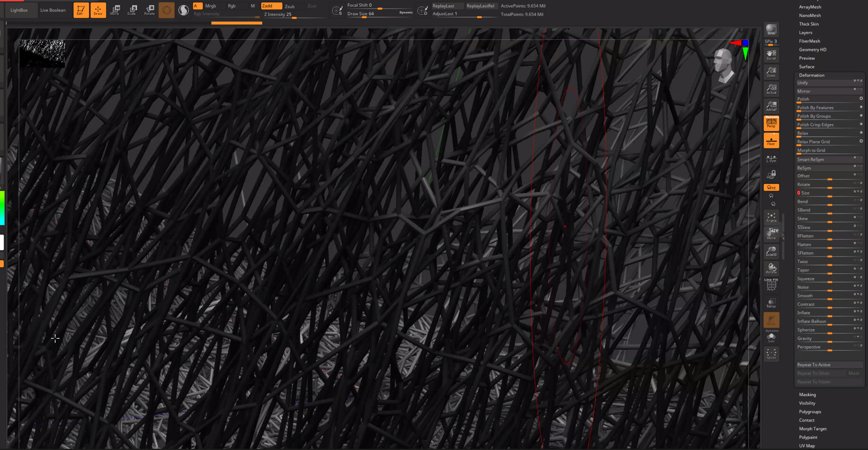Toggle Live Boolean mode
The height and width of the screenshot is (450, 868).
[53, 10]
